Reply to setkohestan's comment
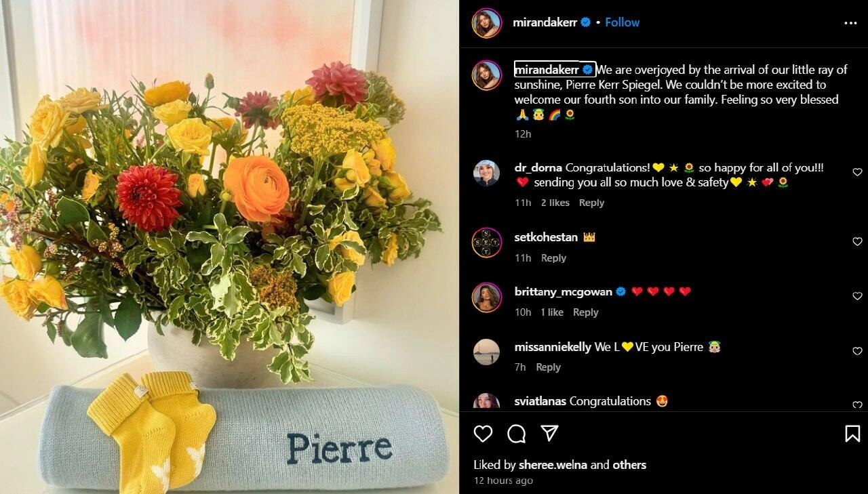The image size is (868, 494). [553, 258]
